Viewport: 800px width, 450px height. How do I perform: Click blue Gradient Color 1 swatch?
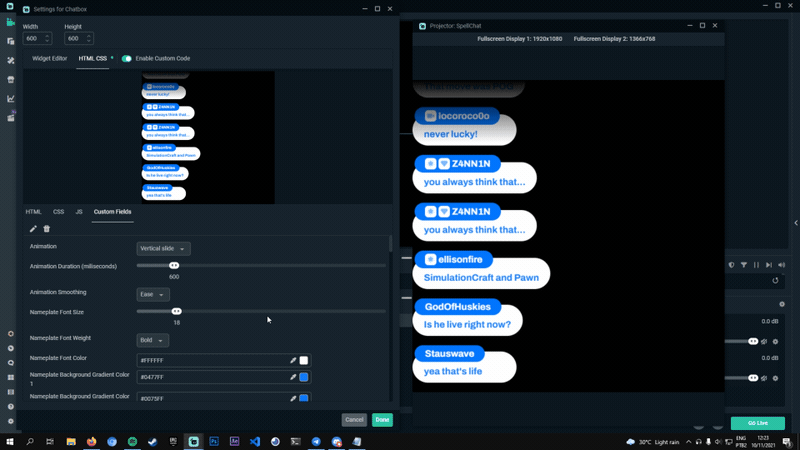click(x=304, y=377)
